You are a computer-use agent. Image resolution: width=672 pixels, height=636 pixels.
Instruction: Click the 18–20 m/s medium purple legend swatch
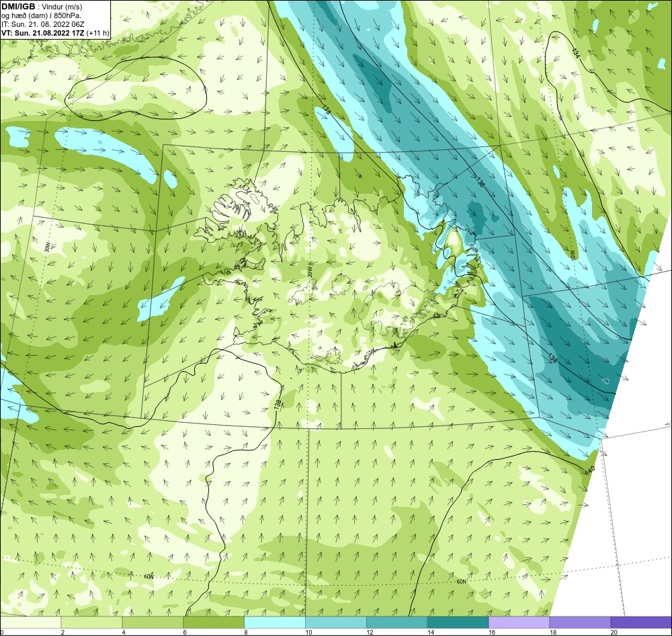[581, 623]
